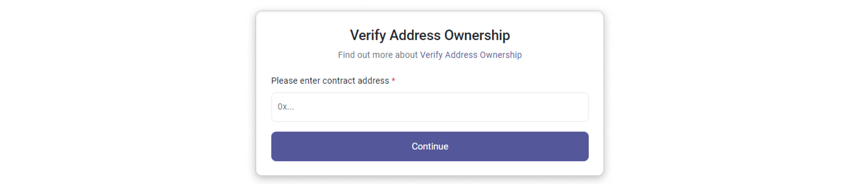Click the 'Please enter contract address' label
Screen dimensions: 868x184
click(x=330, y=81)
